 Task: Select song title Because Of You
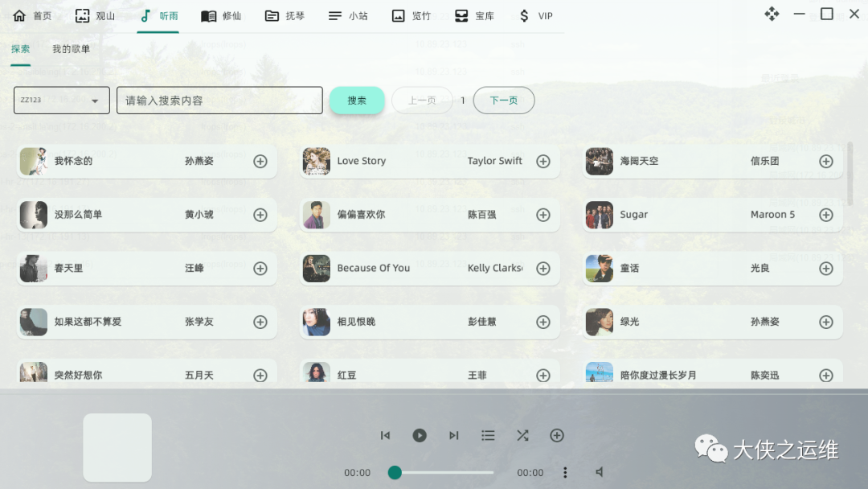374,268
